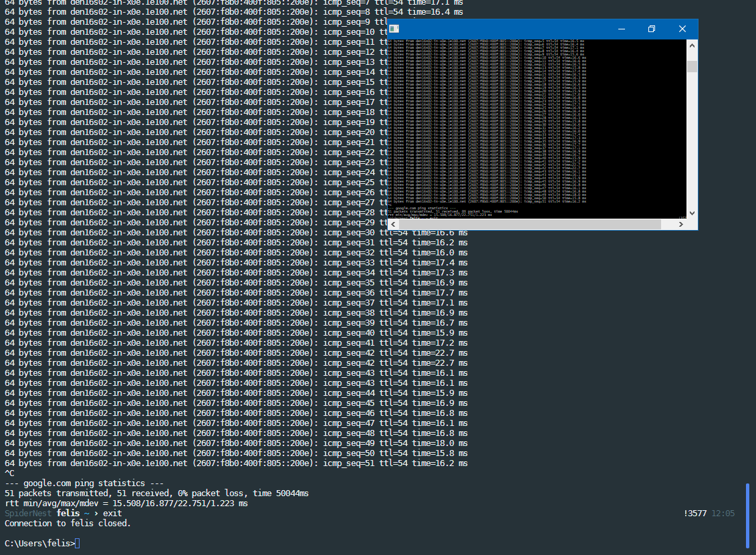
Task: Click the scroll-up arrow in overlay console
Action: coord(691,45)
